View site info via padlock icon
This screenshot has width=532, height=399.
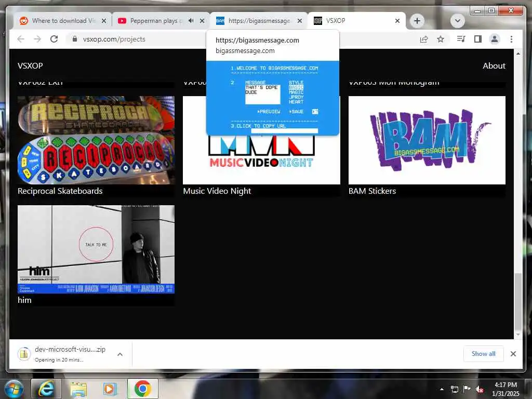pos(75,39)
